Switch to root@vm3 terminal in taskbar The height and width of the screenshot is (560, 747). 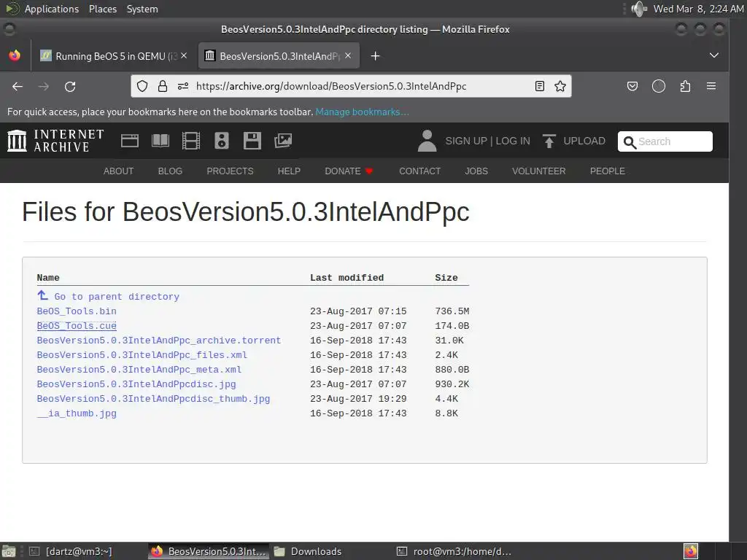click(x=454, y=551)
